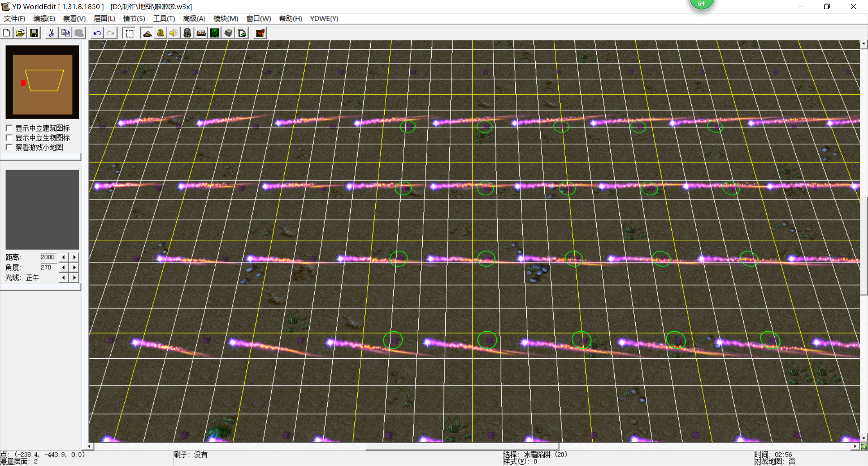Screen dimensions: 868x466
Task: Open the Campaign Editor icon
Action: tap(201, 33)
